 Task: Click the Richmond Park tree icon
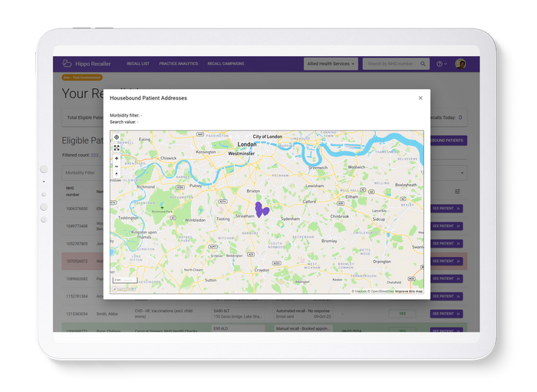(162, 207)
